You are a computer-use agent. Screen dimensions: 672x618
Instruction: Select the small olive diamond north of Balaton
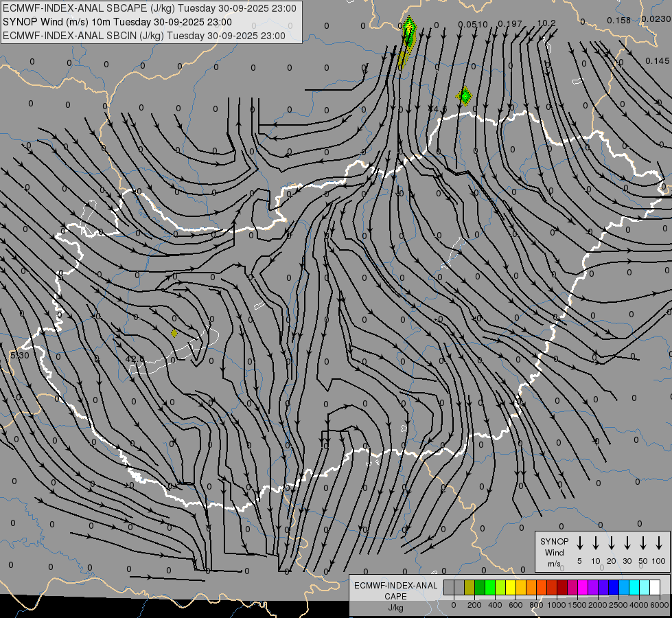[174, 333]
